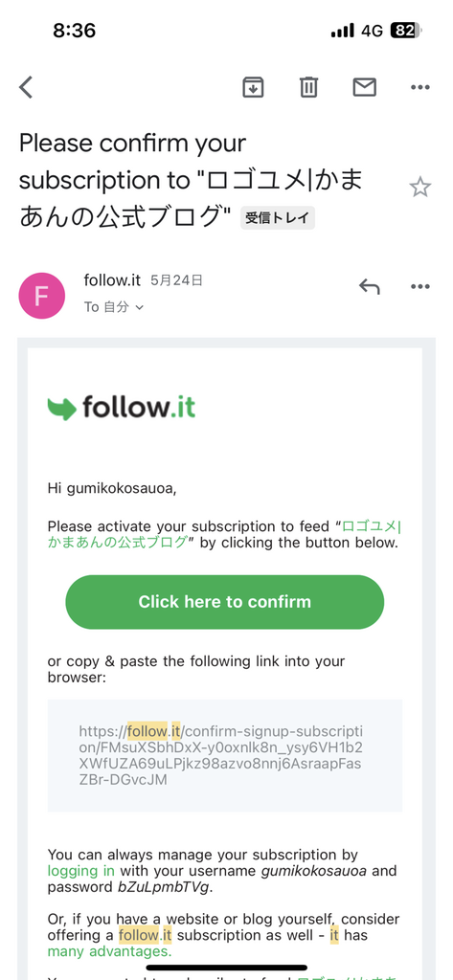Go back using the back arrow
Screen dimensions: 453x980
pyautogui.click(x=25, y=87)
